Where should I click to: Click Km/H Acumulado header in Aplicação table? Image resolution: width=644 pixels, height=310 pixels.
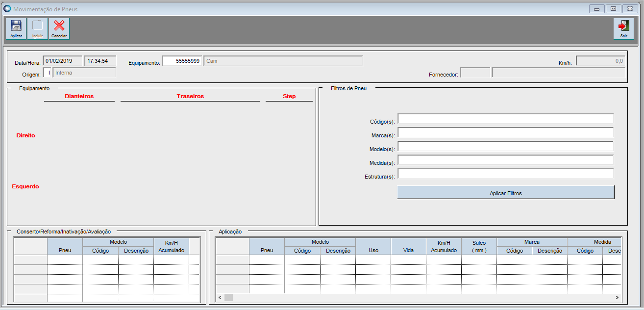coord(444,247)
